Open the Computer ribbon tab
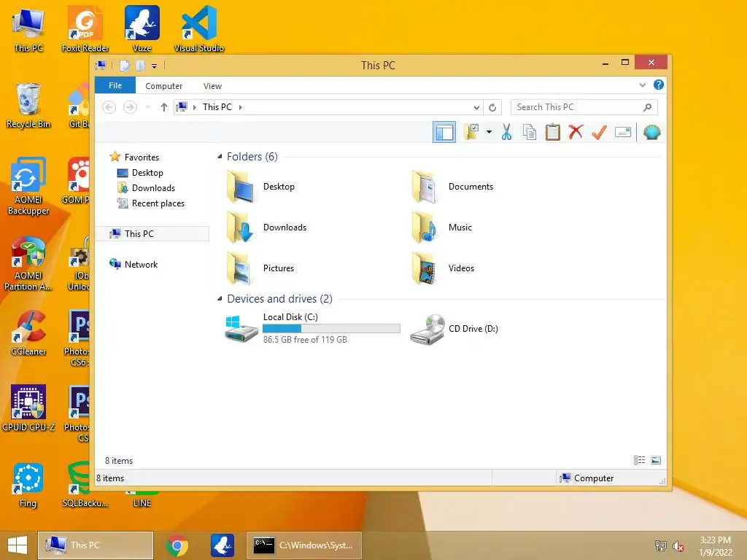 tap(164, 86)
